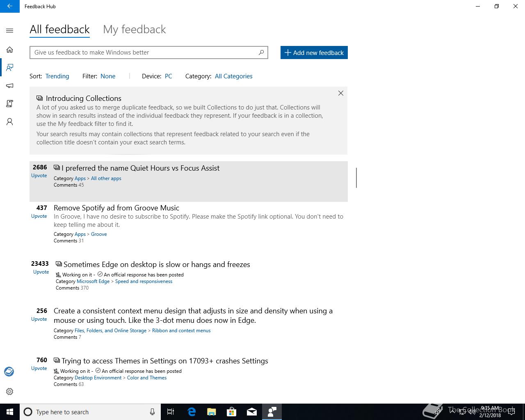This screenshot has width=525, height=420.
Task: Click the Feedback Hub taskbar icon
Action: (x=272, y=412)
